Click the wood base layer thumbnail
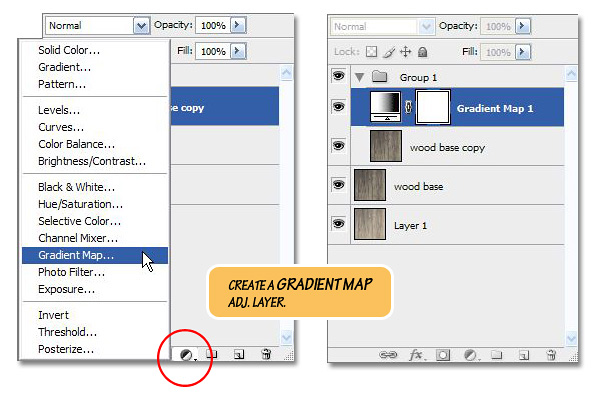This screenshot has width=600, height=402. pos(370,185)
